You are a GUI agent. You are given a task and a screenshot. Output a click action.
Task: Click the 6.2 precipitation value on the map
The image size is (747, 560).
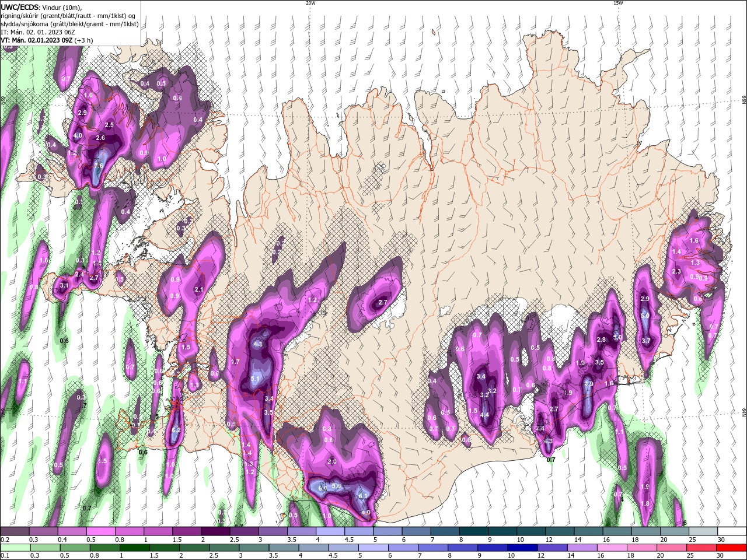pyautogui.click(x=176, y=430)
